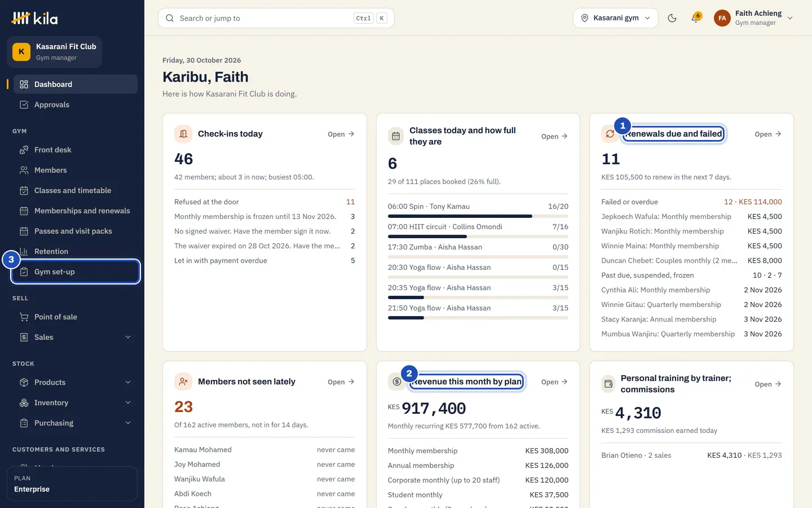The height and width of the screenshot is (508, 812).
Task: Open the Revenue this month card
Action: click(555, 382)
